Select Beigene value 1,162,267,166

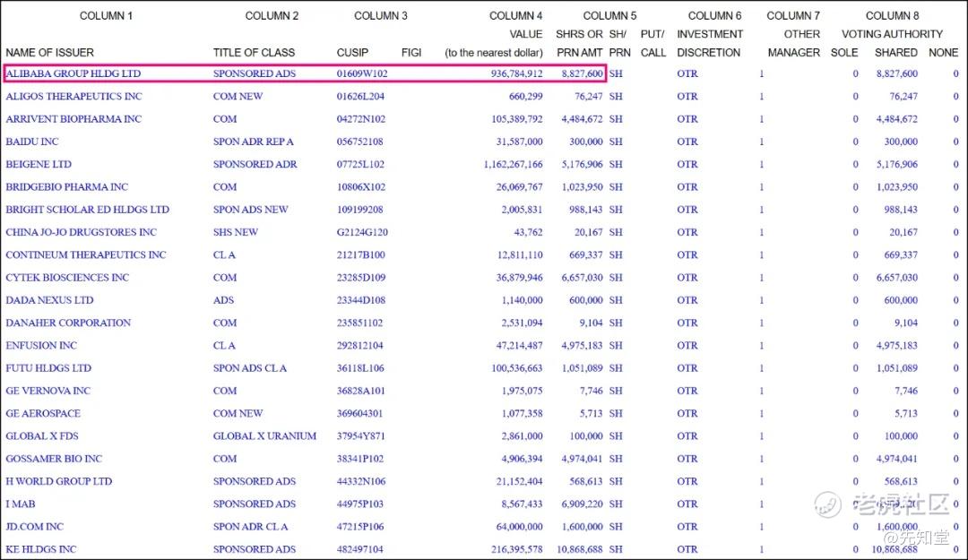(513, 164)
